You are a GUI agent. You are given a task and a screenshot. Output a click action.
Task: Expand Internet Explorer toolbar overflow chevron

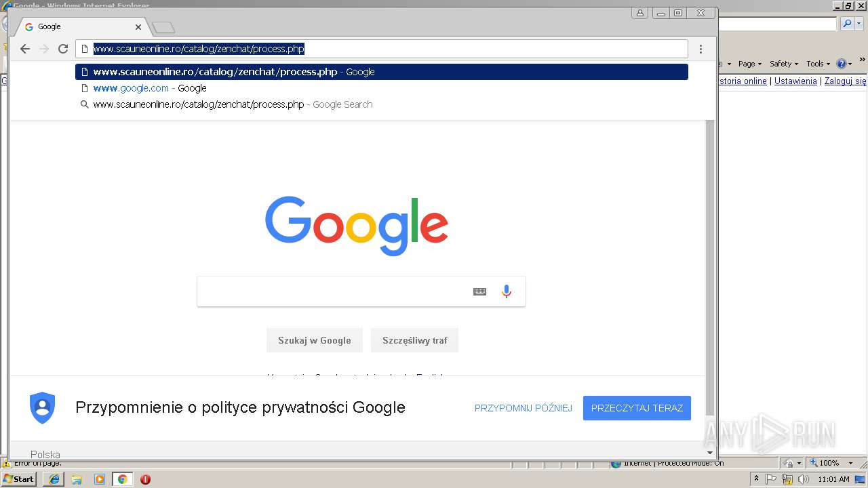[862, 60]
